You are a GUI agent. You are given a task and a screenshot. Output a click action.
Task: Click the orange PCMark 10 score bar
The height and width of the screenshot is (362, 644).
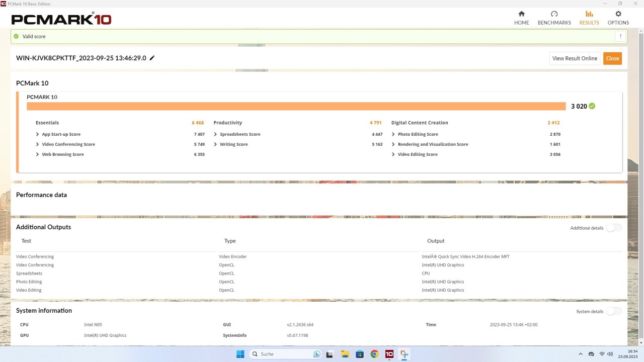pos(296,106)
